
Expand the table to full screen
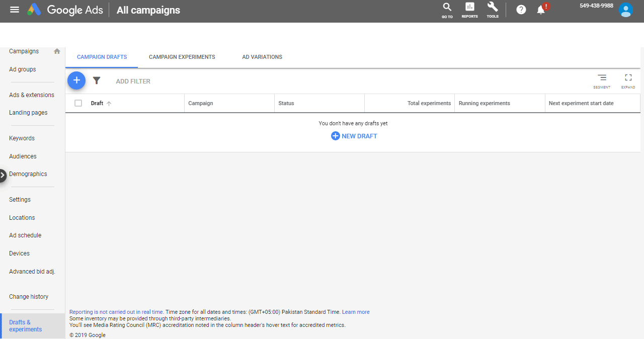(x=628, y=80)
